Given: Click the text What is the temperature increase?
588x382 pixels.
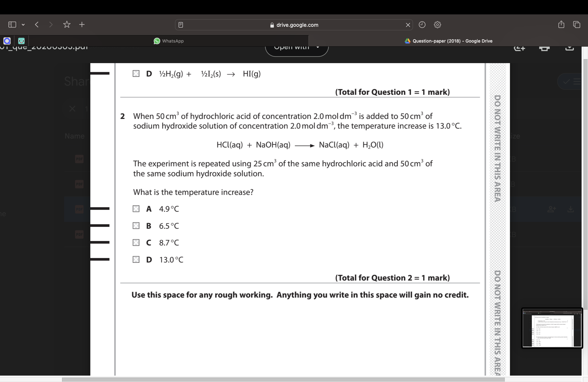Looking at the screenshot, I should pos(193,192).
